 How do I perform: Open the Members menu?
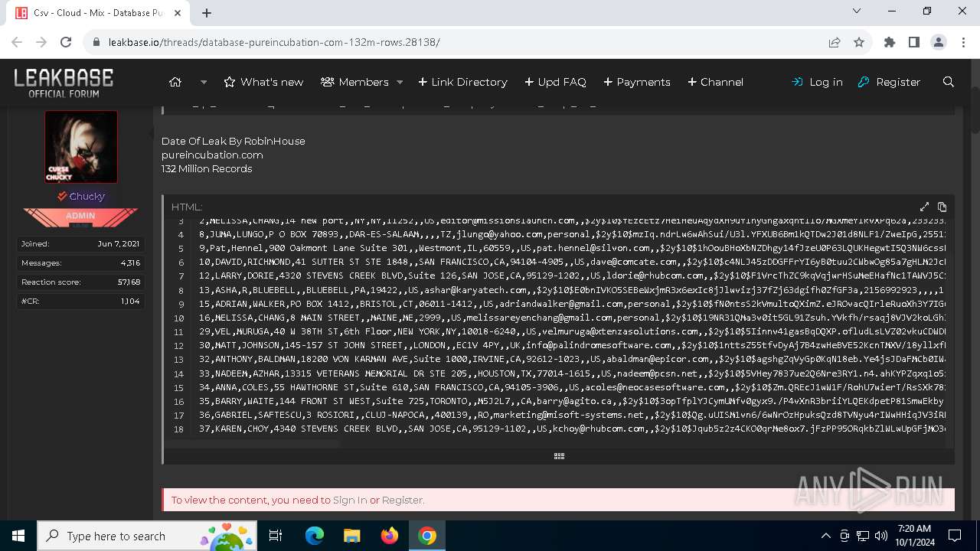point(354,82)
